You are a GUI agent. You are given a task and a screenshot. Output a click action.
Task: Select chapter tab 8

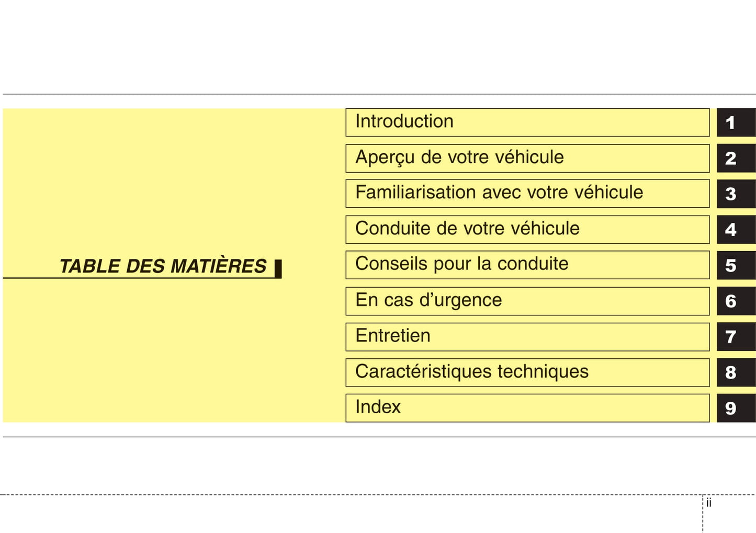[735, 372]
